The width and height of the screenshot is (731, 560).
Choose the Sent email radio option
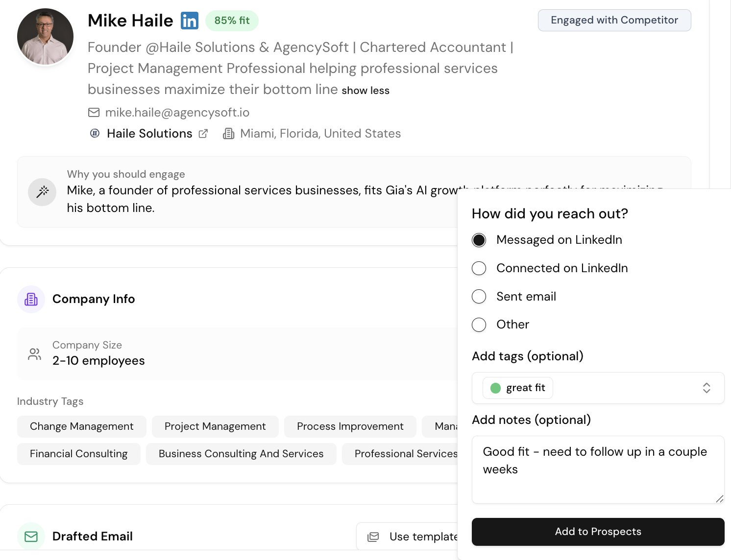tap(479, 297)
